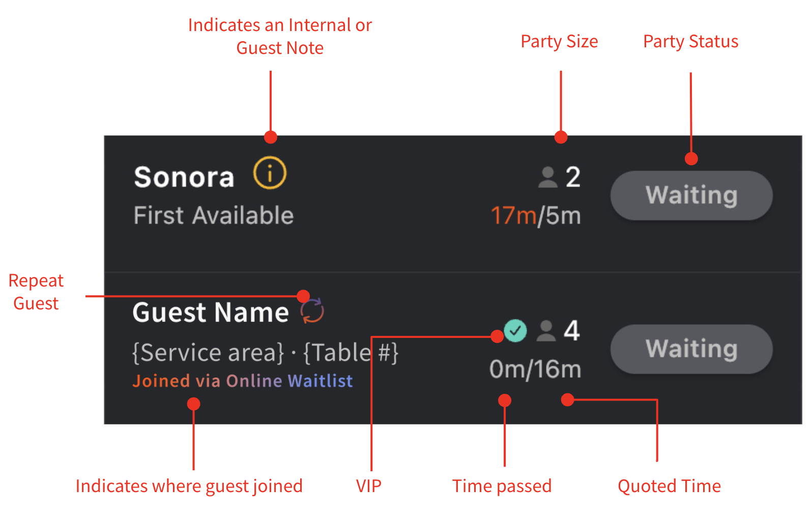Screen dimensions: 812x515
Task: Click the 0m/16m quoted time for Guest Name
Action: pos(534,369)
